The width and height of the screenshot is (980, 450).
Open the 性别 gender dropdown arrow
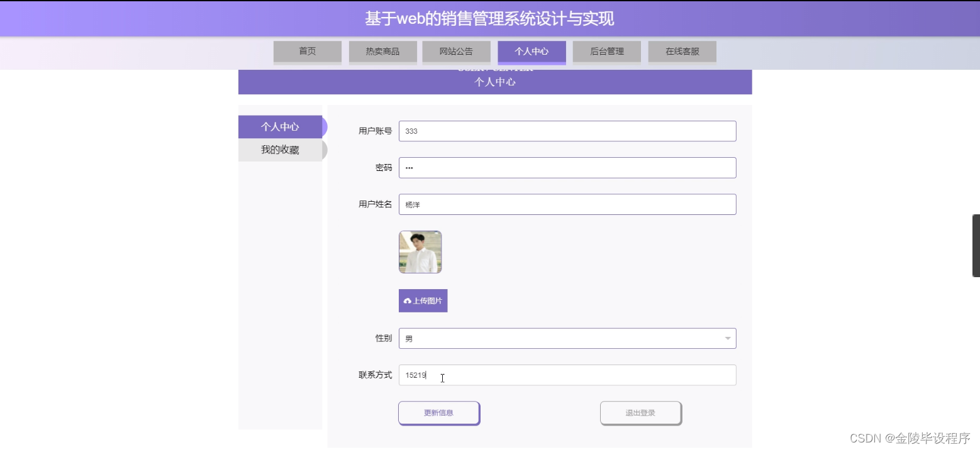pyautogui.click(x=727, y=337)
